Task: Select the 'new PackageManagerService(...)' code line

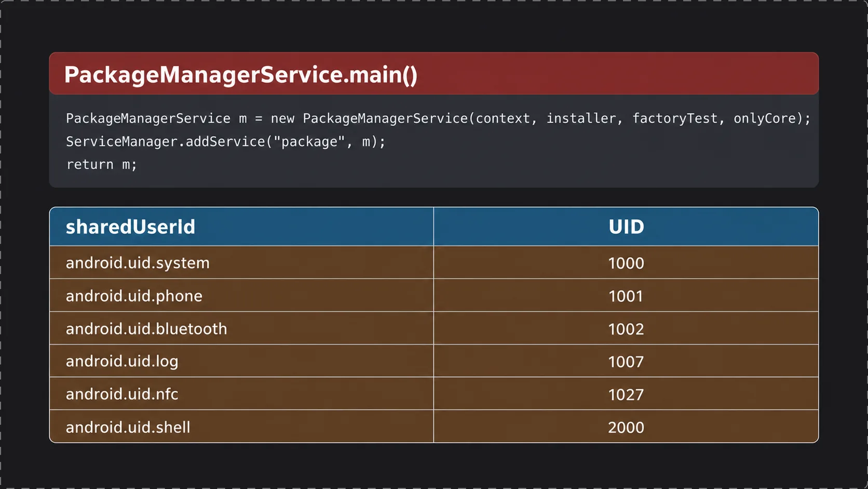Action: click(438, 118)
